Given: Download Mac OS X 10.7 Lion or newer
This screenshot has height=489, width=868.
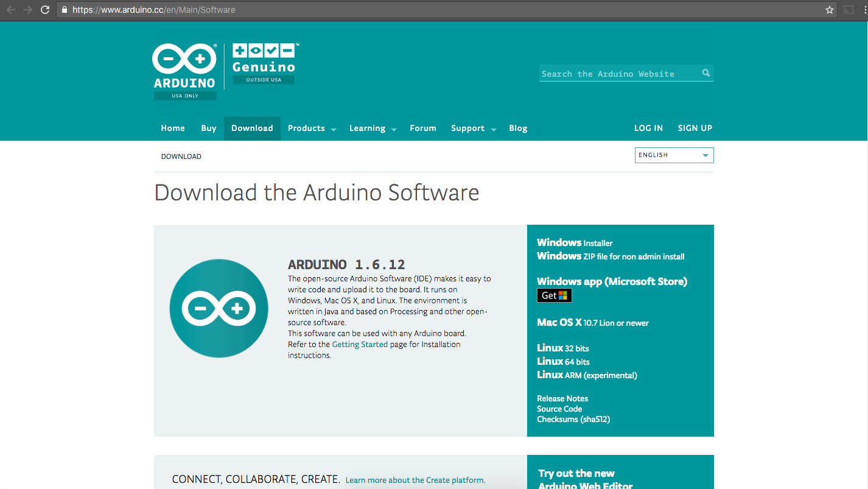Looking at the screenshot, I should click(x=593, y=323).
